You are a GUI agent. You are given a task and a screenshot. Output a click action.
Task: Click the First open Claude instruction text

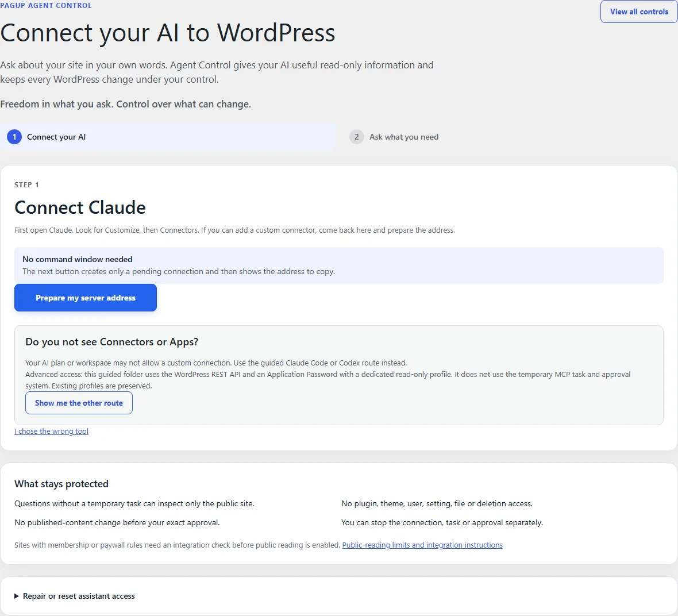[x=234, y=230]
